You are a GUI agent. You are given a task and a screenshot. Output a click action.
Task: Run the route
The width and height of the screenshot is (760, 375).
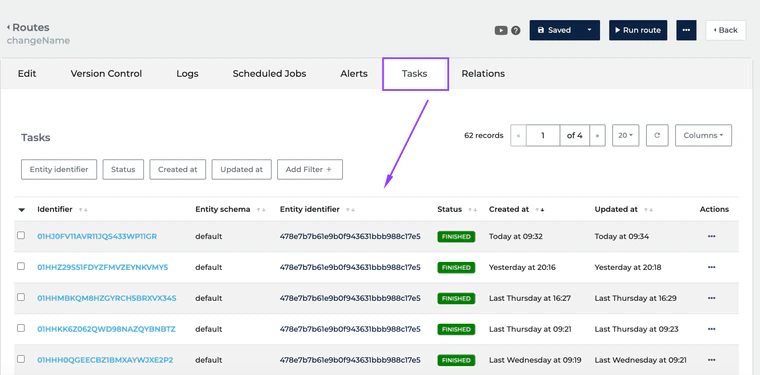point(638,30)
